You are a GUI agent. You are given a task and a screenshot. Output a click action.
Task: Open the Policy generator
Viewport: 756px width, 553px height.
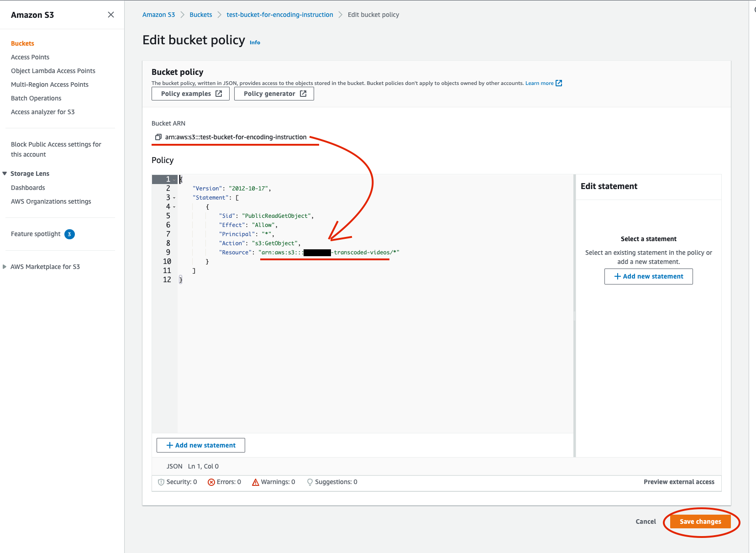tap(274, 94)
